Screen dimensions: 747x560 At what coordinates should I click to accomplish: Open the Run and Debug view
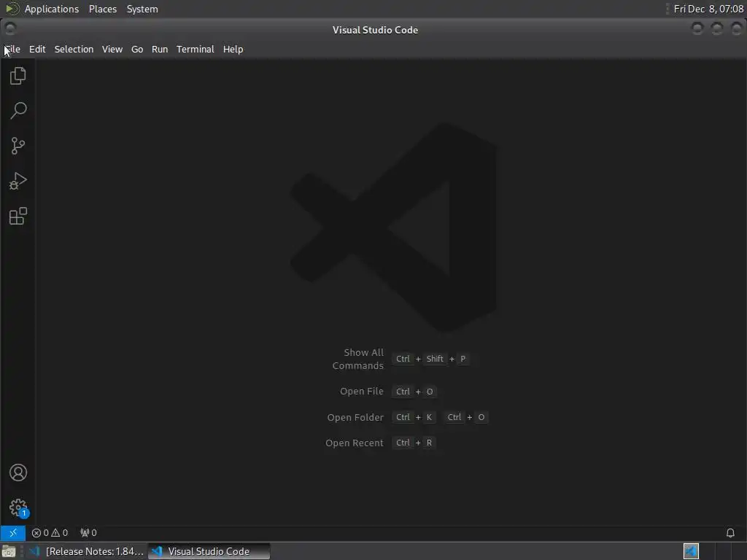pyautogui.click(x=18, y=181)
